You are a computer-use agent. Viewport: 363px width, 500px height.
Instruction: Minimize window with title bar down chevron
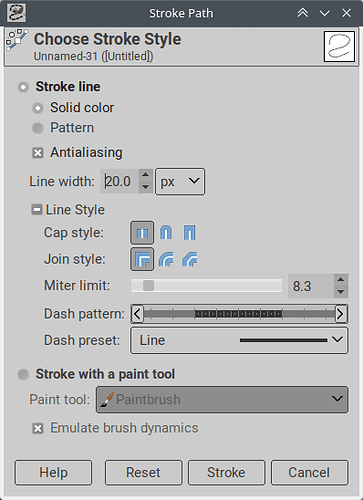pos(325,13)
